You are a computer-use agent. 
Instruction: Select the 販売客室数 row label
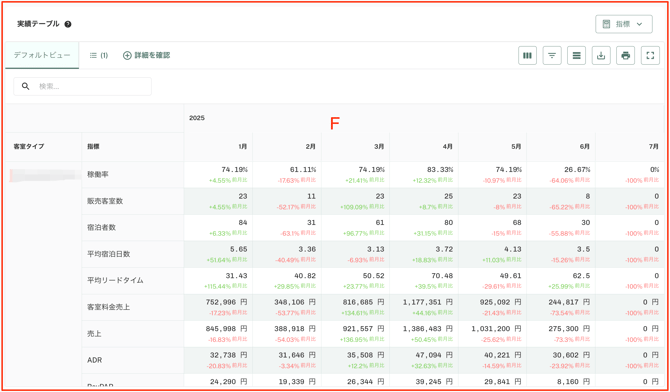[x=105, y=201]
